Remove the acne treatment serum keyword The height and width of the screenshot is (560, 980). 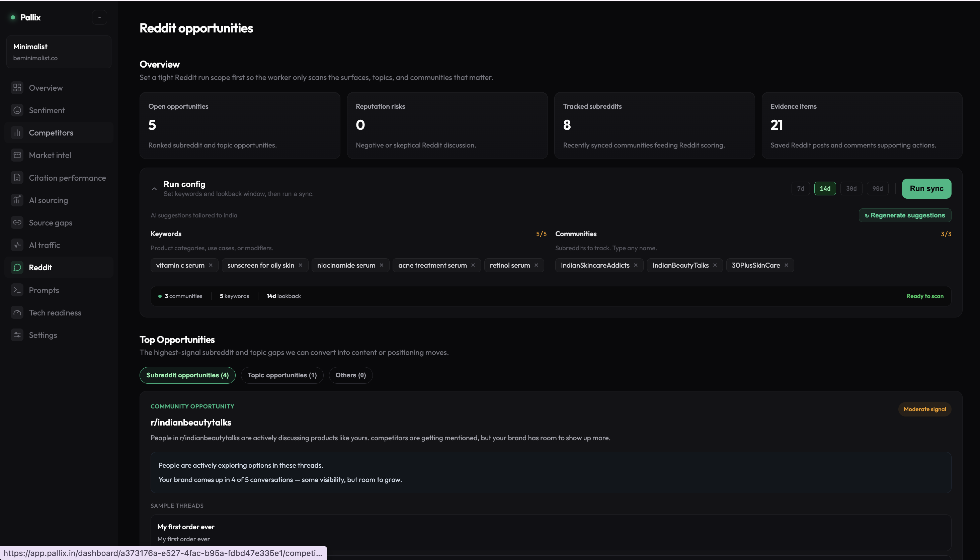(473, 265)
